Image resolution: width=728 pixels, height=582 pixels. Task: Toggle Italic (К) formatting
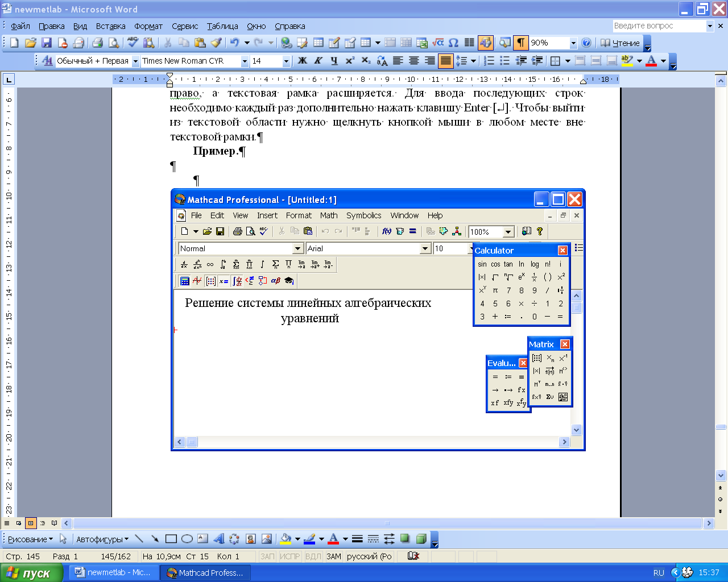coord(318,60)
